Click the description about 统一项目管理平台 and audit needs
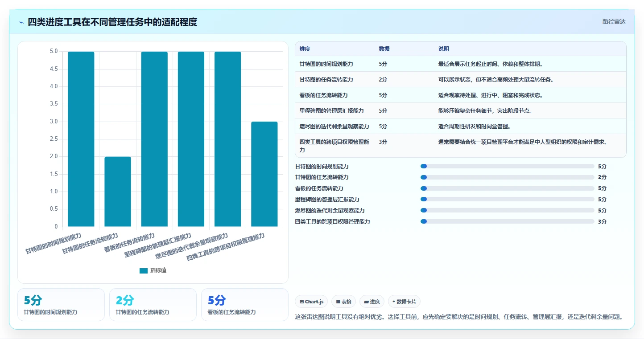 click(x=523, y=142)
